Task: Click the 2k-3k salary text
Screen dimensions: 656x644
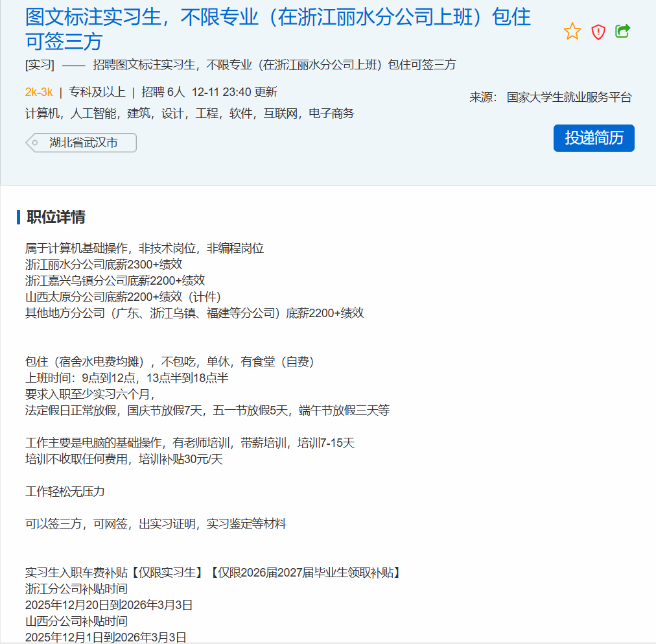Action: pyautogui.click(x=39, y=92)
